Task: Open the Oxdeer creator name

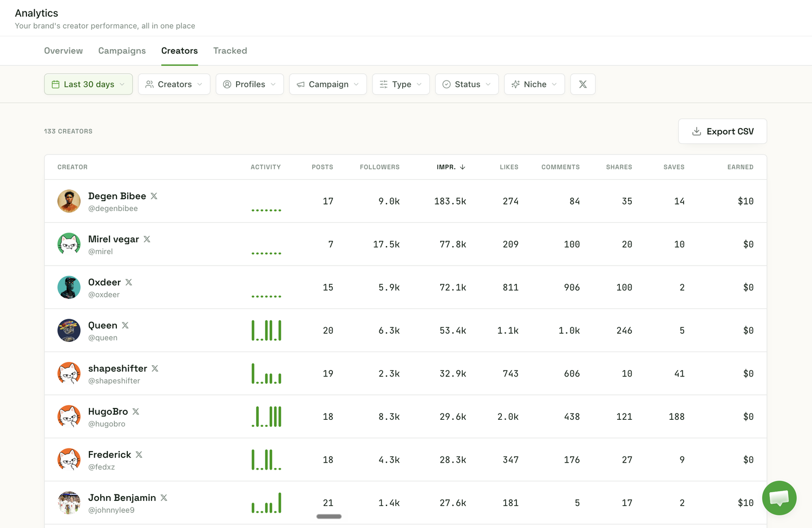Action: pyautogui.click(x=104, y=282)
